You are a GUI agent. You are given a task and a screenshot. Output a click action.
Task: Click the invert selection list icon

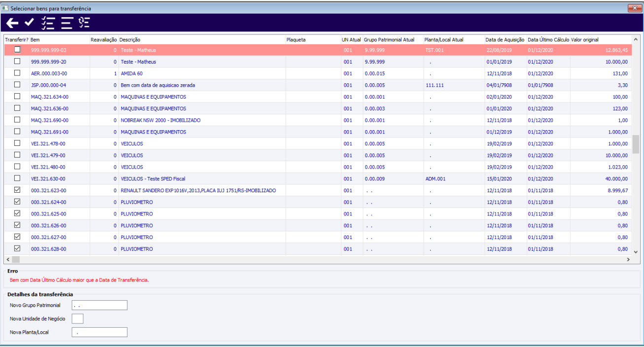click(x=85, y=22)
